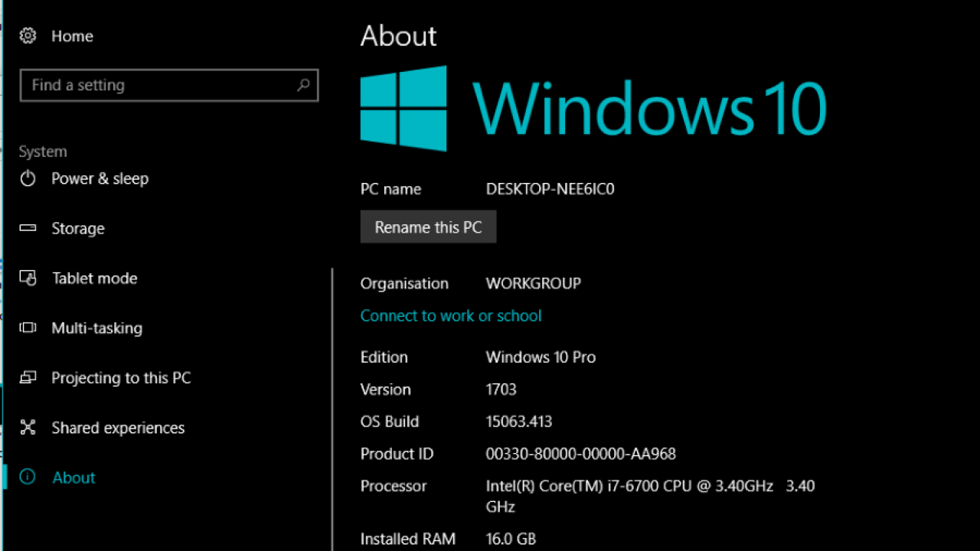Open the Power & sleep icon

28,178
